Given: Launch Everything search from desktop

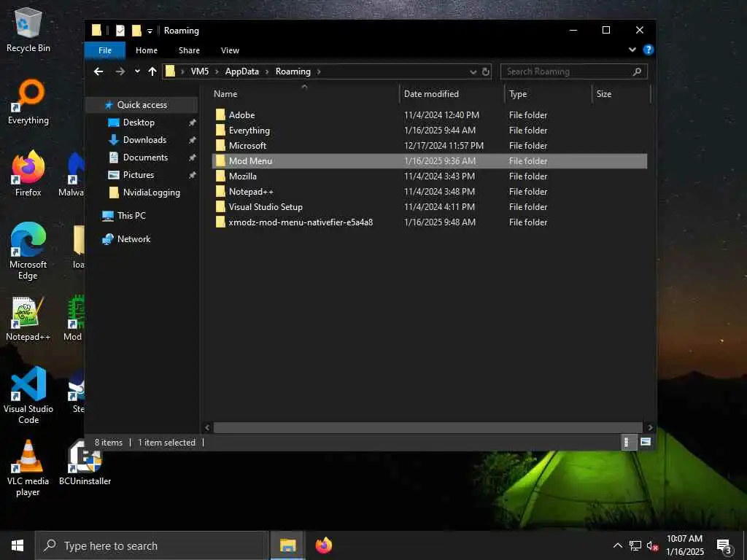Looking at the screenshot, I should pos(28,102).
